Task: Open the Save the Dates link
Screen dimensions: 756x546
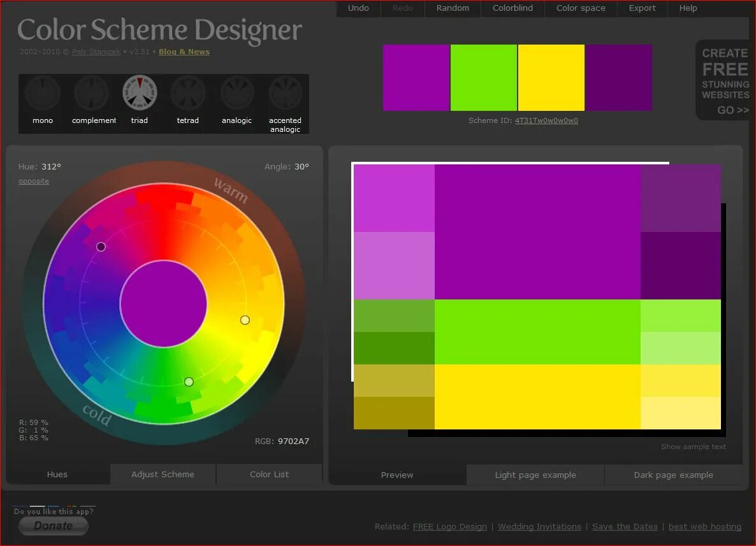Action: [625, 527]
